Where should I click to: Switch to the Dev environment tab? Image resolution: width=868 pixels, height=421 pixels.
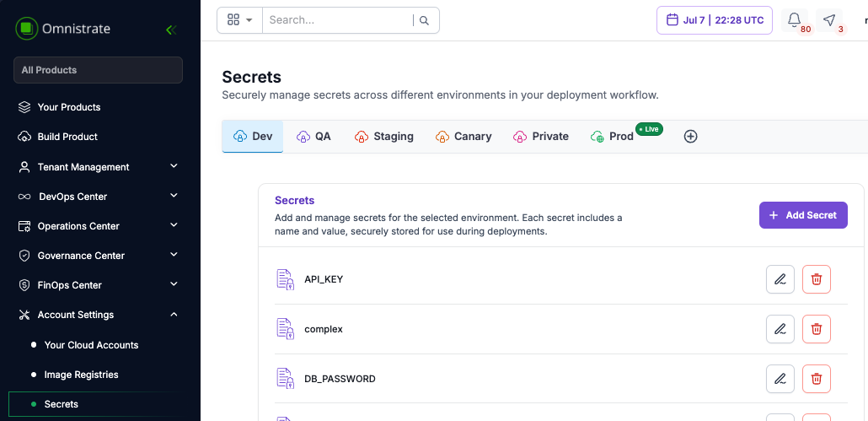point(253,137)
